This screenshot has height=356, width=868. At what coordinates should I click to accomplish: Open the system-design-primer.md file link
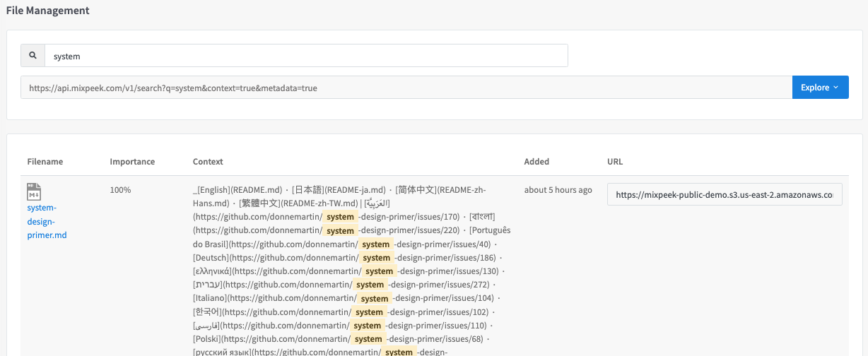tap(47, 221)
